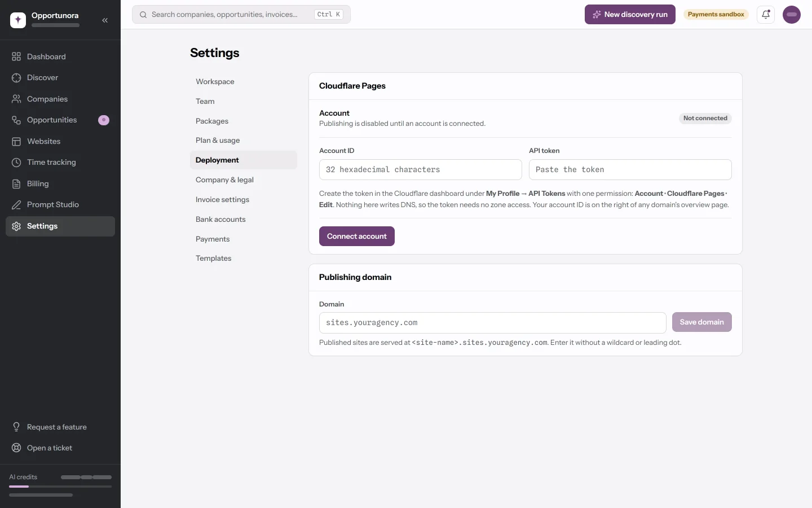
Task: Click the Cloudflare Pages heading
Action: [352, 86]
